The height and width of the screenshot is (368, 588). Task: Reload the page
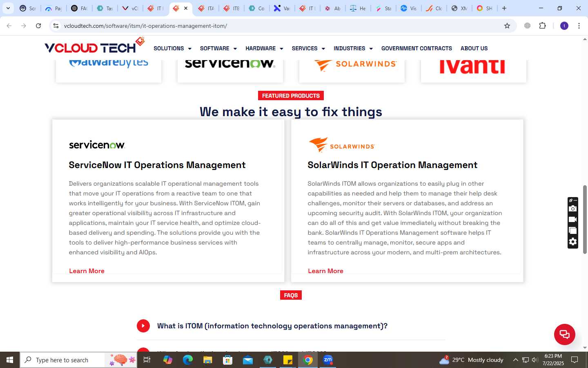click(38, 26)
